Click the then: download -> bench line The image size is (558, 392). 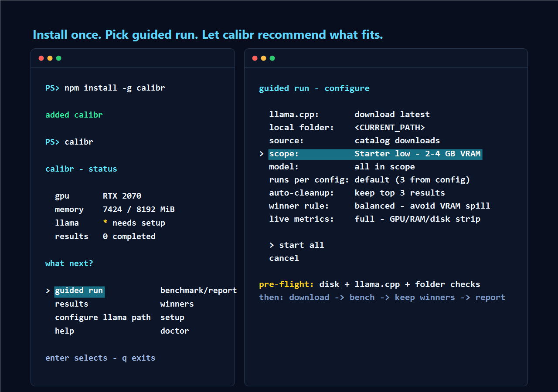point(382,297)
